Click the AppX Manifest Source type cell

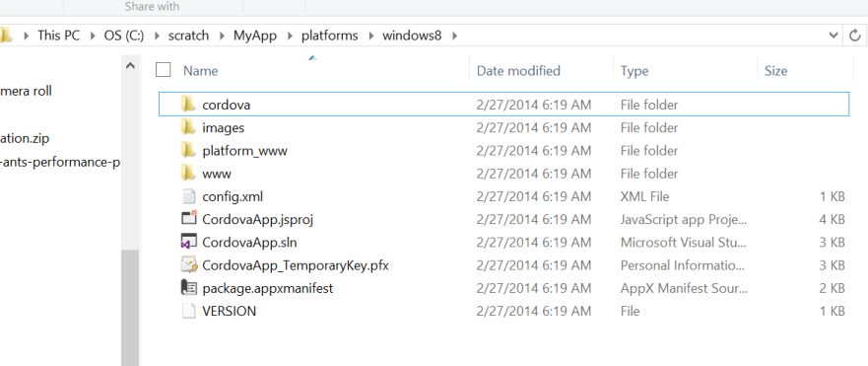(x=684, y=288)
